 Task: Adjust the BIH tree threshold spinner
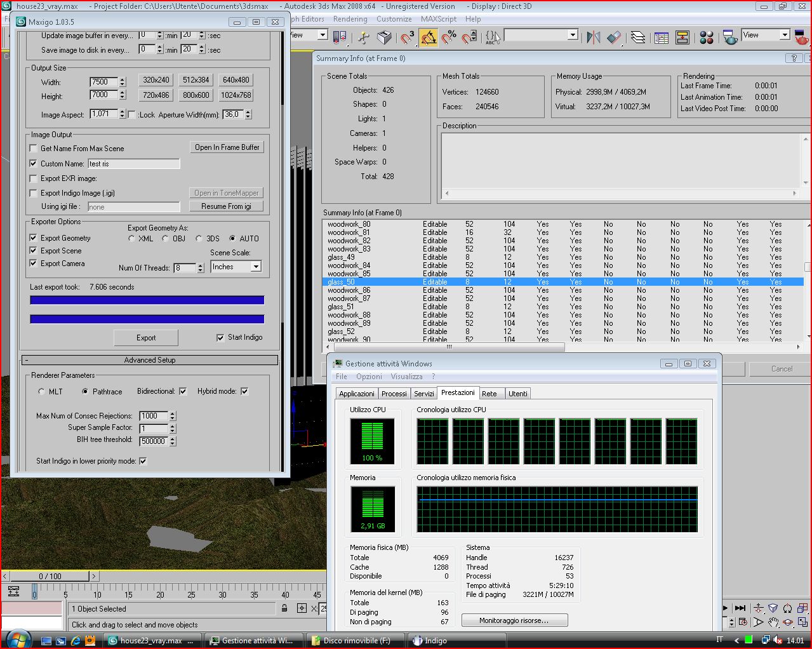[173, 441]
